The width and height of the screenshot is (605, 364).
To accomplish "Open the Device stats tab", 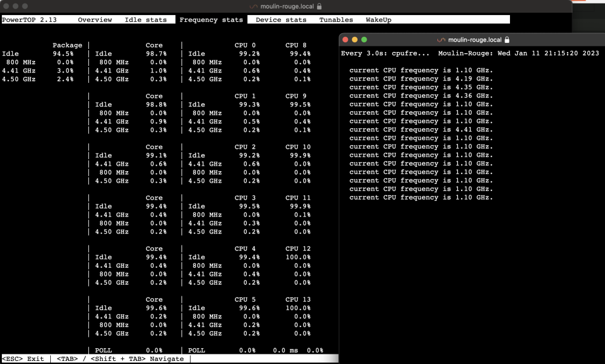I will click(x=281, y=20).
